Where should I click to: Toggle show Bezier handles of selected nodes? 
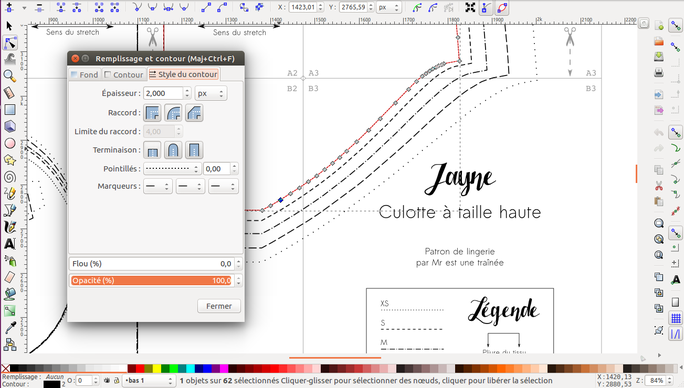(486, 7)
